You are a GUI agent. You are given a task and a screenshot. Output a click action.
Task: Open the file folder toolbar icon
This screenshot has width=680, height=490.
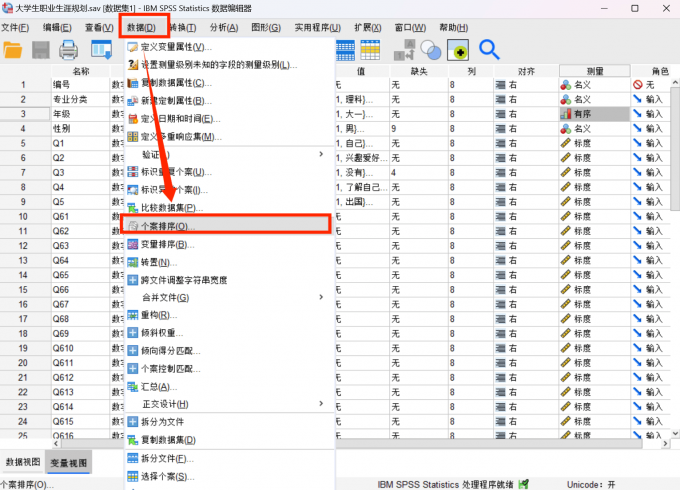pyautogui.click(x=13, y=50)
